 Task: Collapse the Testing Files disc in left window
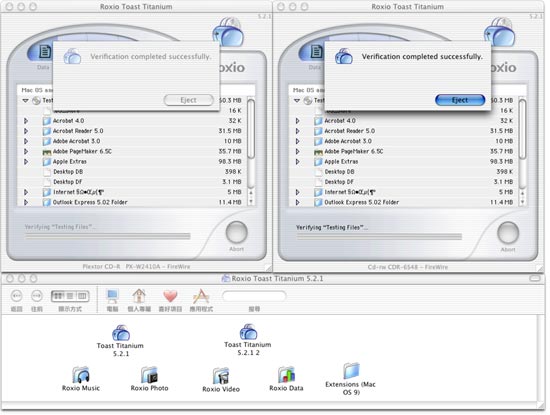[x=25, y=100]
